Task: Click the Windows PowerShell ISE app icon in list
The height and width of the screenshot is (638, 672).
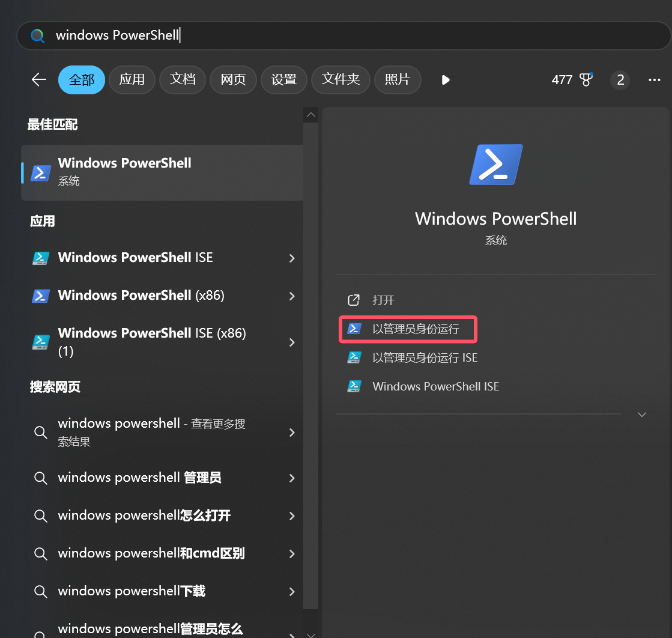Action: pyautogui.click(x=41, y=258)
